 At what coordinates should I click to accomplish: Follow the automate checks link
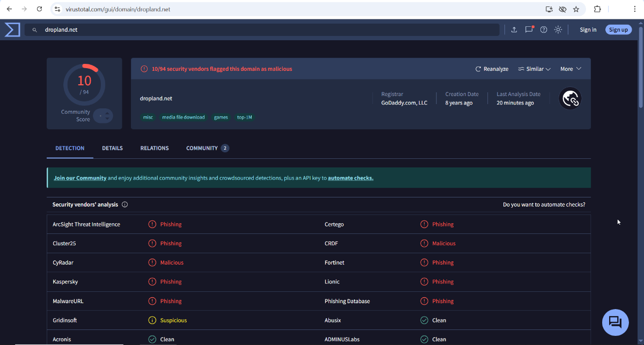(350, 178)
